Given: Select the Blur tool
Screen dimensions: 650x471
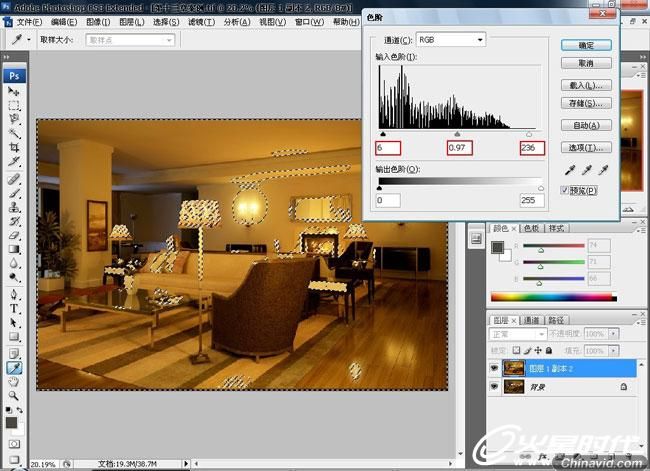Looking at the screenshot, I should [x=14, y=263].
